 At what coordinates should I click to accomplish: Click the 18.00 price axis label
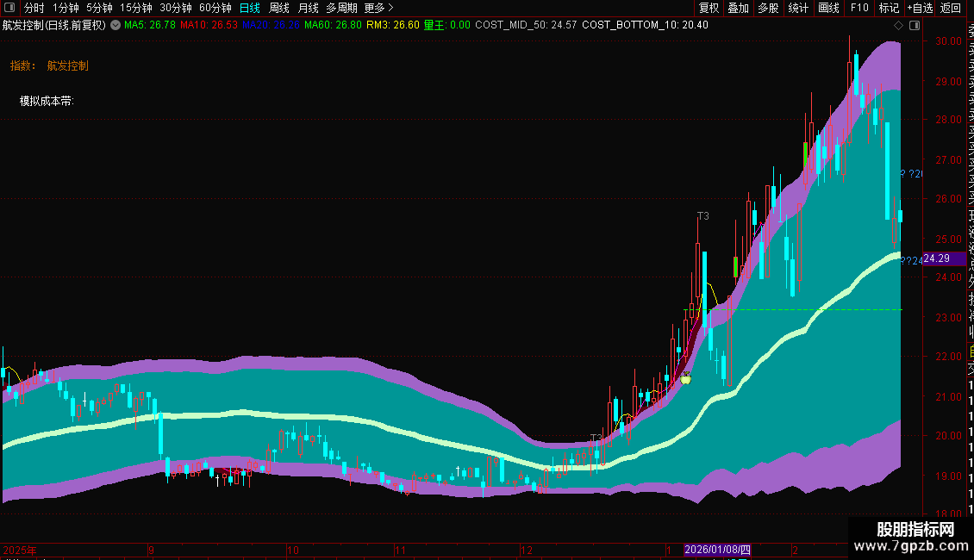click(948, 514)
